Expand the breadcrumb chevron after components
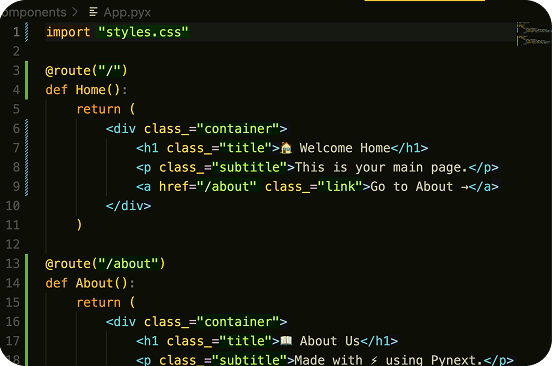Screen dimensions: 552x366 pos(75,12)
